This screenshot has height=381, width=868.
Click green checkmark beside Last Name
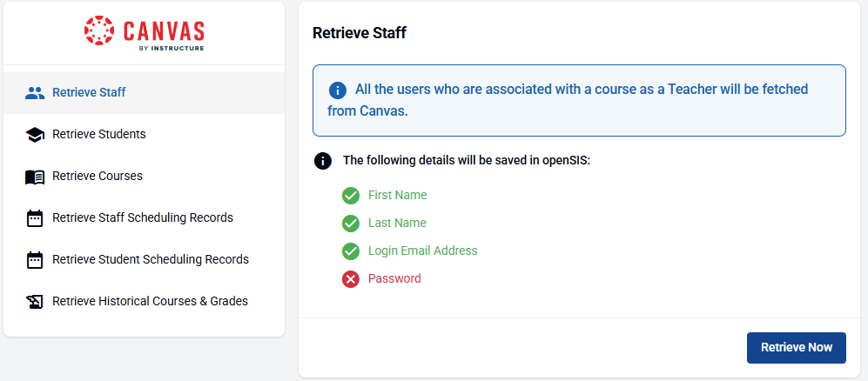(x=351, y=224)
